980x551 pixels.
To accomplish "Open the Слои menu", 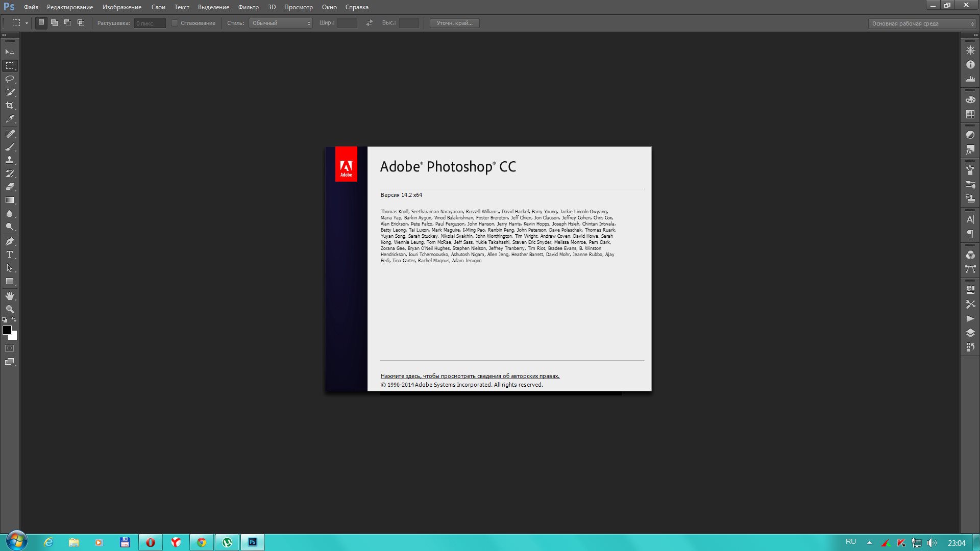I will [158, 7].
